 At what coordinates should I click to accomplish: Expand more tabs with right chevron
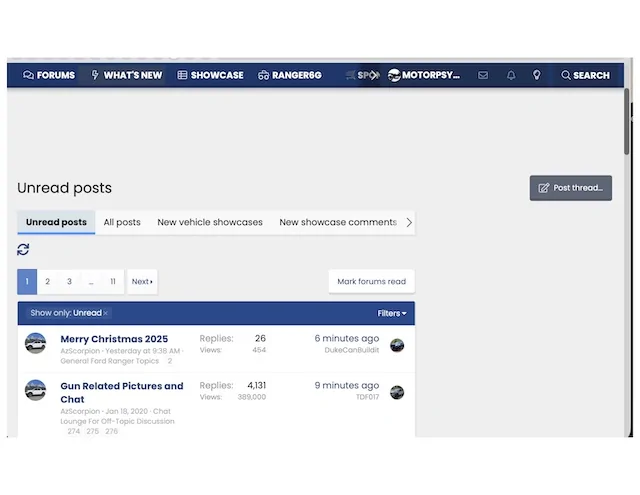tap(409, 222)
